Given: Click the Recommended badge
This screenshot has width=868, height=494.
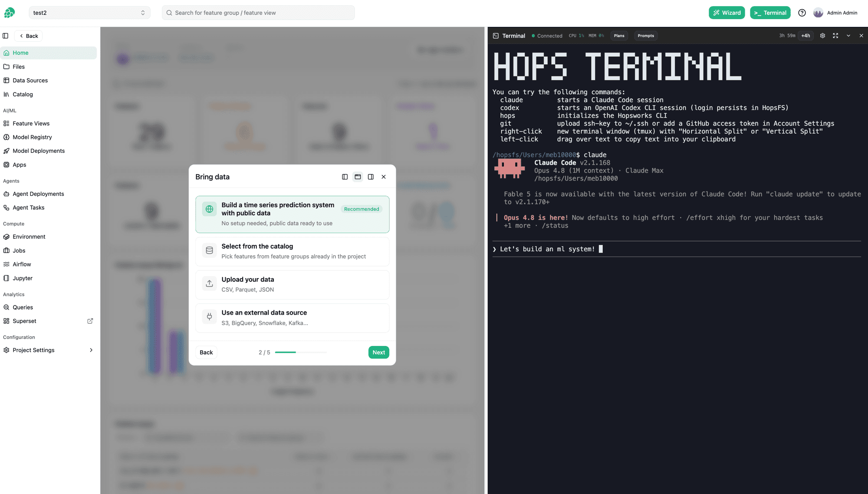Looking at the screenshot, I should pos(362,209).
